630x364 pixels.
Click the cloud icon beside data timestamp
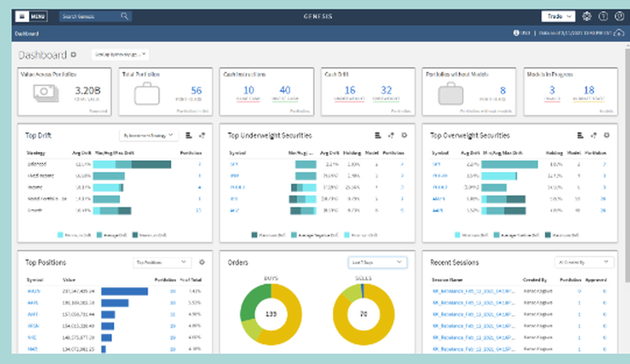619,33
